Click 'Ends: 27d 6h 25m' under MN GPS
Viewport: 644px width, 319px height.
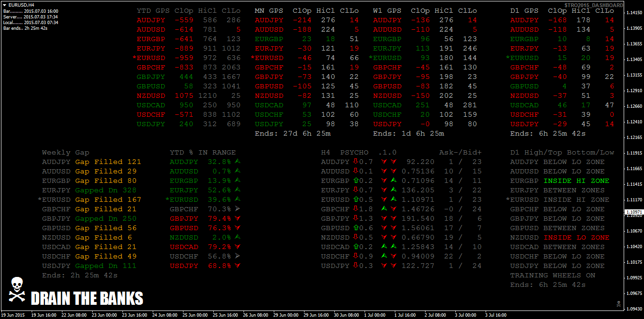(293, 133)
